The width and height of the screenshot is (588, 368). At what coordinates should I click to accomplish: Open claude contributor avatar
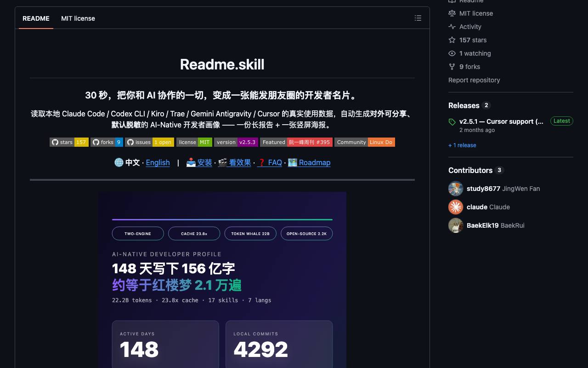456,207
